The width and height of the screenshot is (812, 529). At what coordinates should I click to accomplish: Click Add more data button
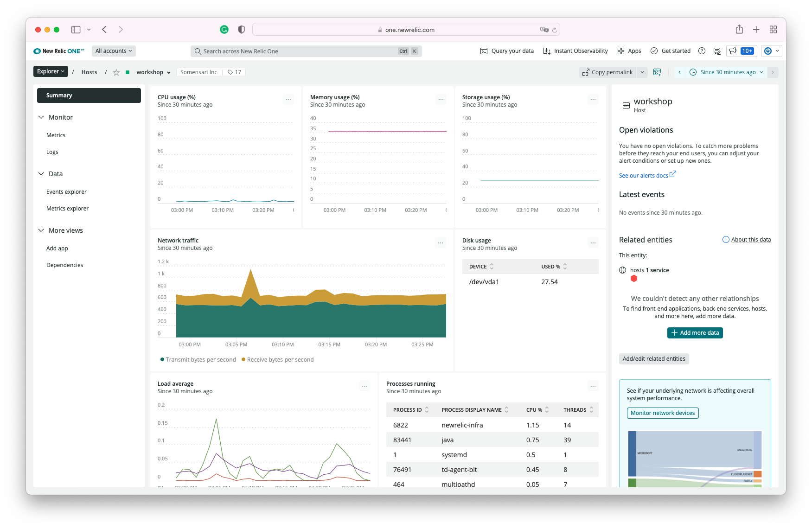point(695,333)
